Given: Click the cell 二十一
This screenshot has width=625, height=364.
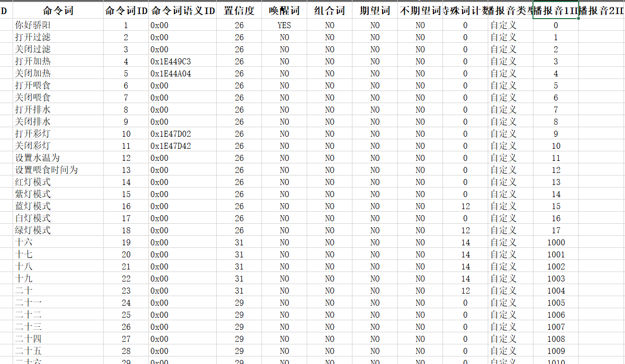Looking at the screenshot, I should (x=58, y=303).
